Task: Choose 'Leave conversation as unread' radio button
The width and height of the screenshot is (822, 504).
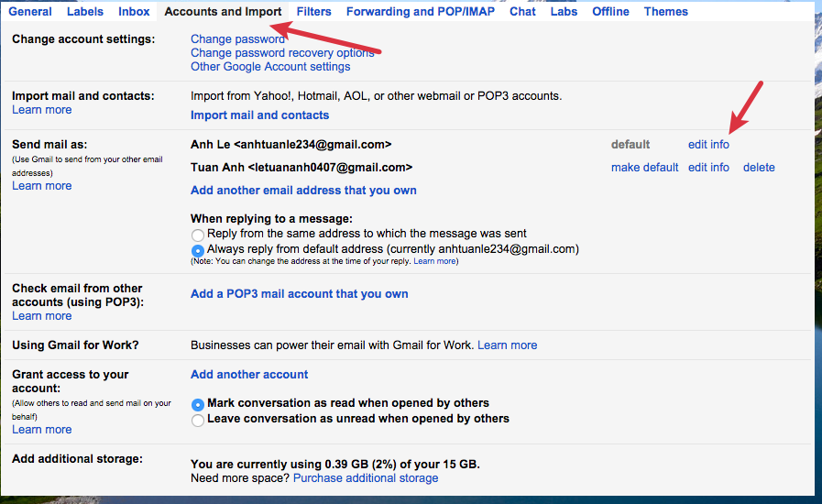Action: [x=198, y=420]
